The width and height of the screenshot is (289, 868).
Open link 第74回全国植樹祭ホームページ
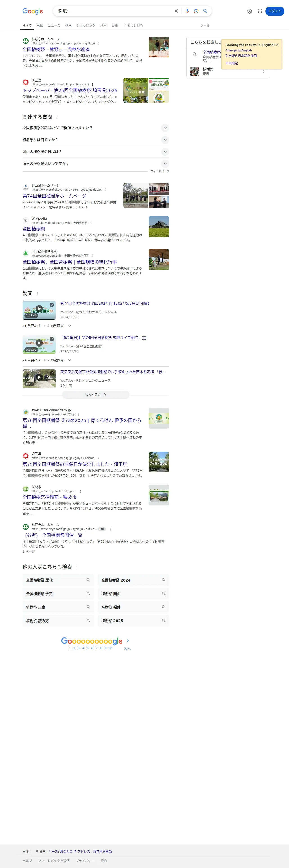54,196
